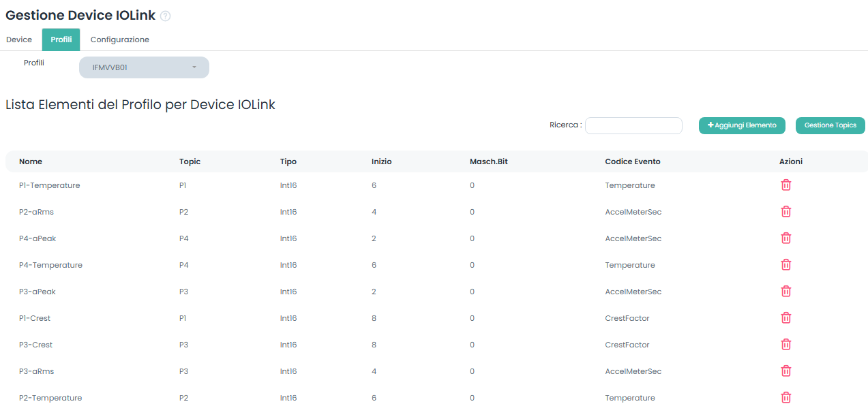This screenshot has width=868, height=406.
Task: Click the Aggiungi Elemento button
Action: pyautogui.click(x=742, y=125)
